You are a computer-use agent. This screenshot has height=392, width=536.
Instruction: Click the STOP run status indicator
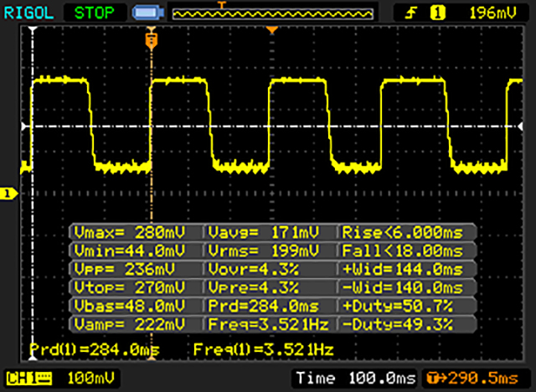95,13
